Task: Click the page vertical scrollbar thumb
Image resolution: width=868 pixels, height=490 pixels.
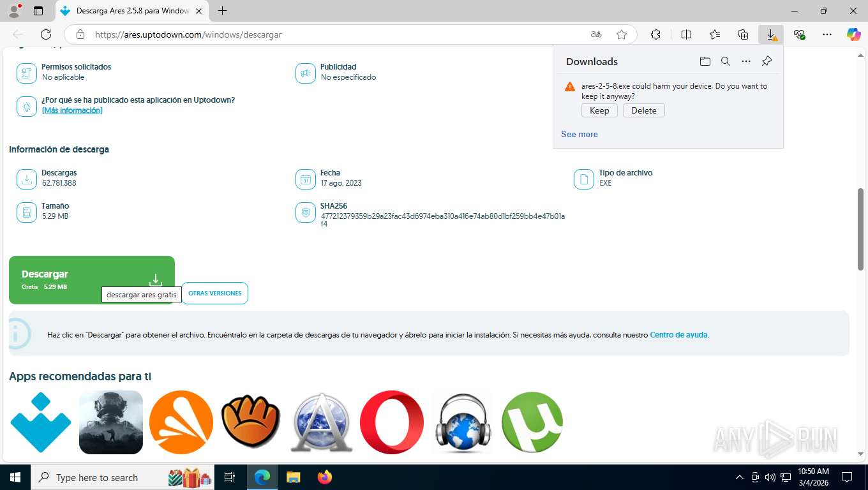Action: pyautogui.click(x=860, y=230)
